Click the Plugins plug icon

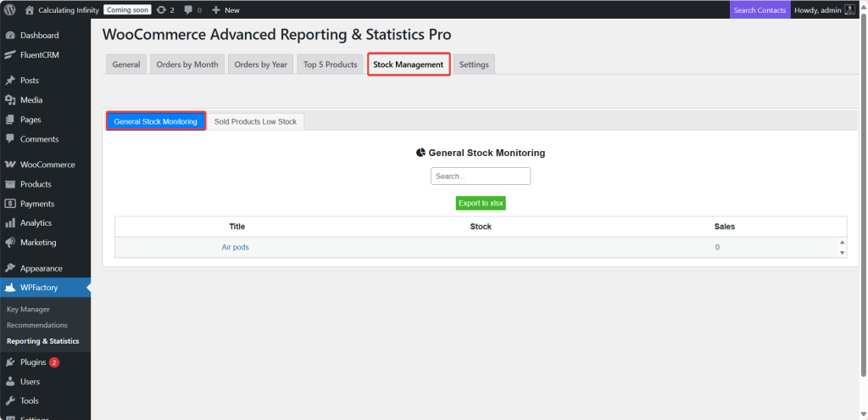coord(10,362)
